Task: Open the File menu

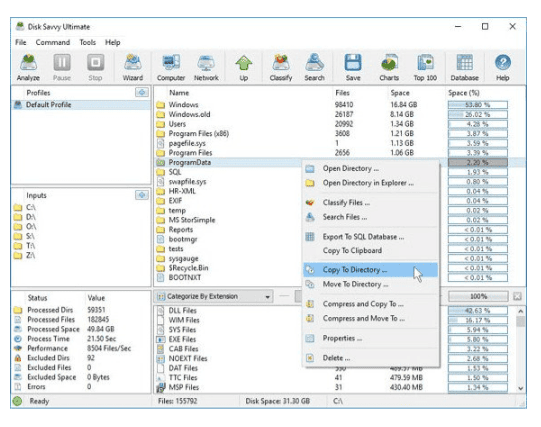Action: pos(21,42)
